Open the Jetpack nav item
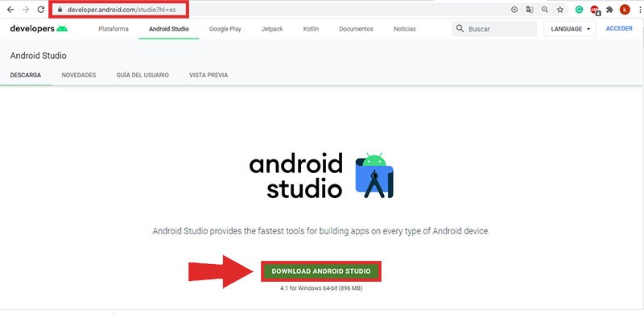644x314 pixels. pos(272,29)
